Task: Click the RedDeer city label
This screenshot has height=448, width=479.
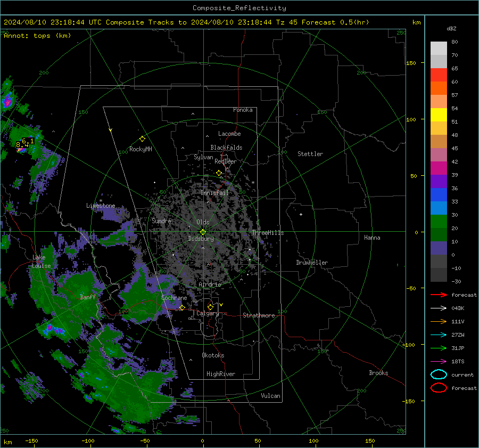Action: point(226,161)
